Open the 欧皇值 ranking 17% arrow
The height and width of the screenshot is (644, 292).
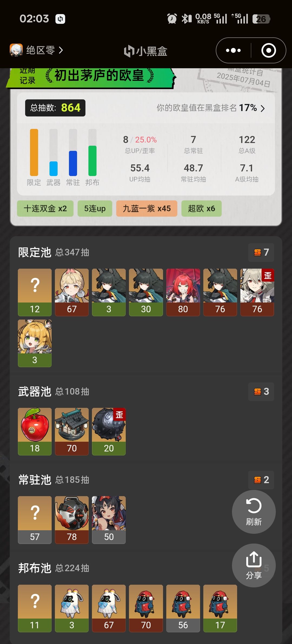click(x=263, y=108)
